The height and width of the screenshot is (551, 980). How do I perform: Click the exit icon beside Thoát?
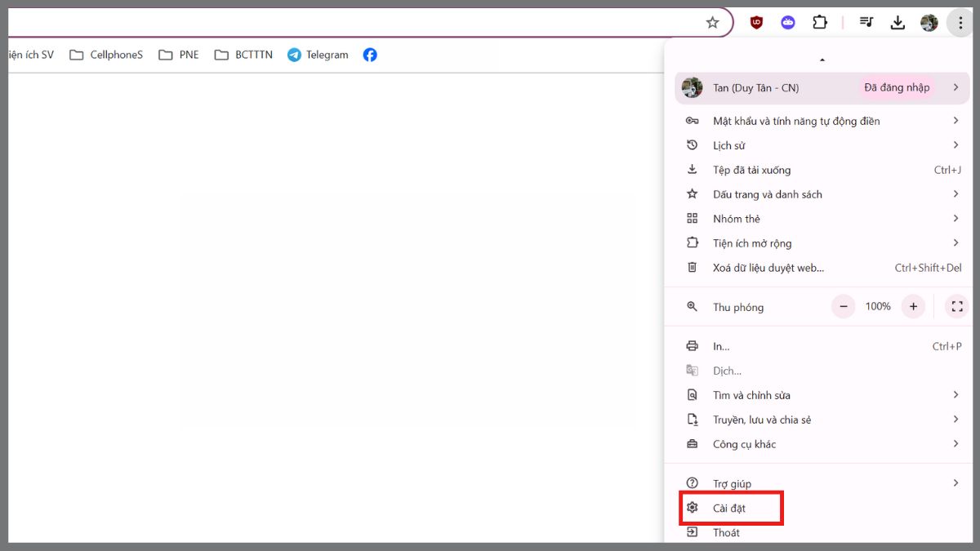point(692,532)
